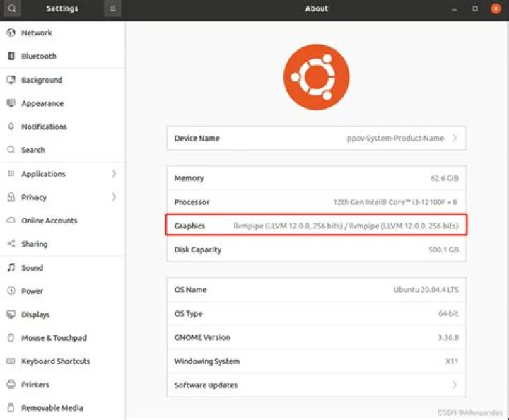Click the search icon in Settings header
The image size is (509, 420).
tap(12, 8)
